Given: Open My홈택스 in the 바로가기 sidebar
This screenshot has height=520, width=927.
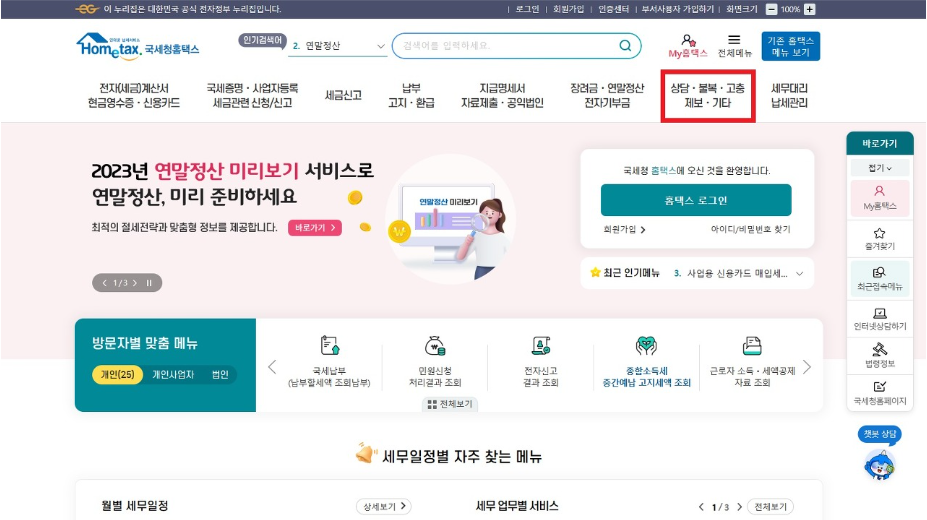Looking at the screenshot, I should [x=880, y=198].
